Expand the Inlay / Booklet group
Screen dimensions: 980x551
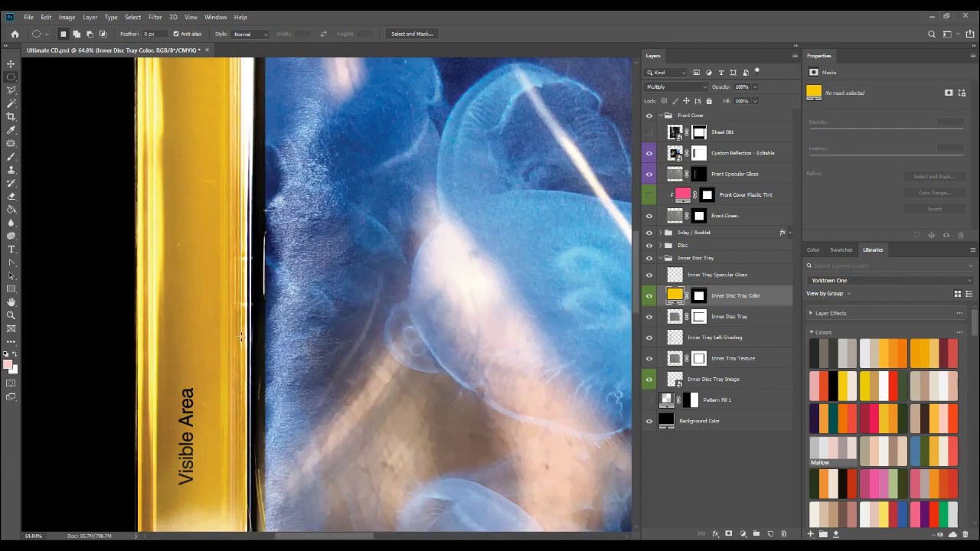tap(661, 233)
